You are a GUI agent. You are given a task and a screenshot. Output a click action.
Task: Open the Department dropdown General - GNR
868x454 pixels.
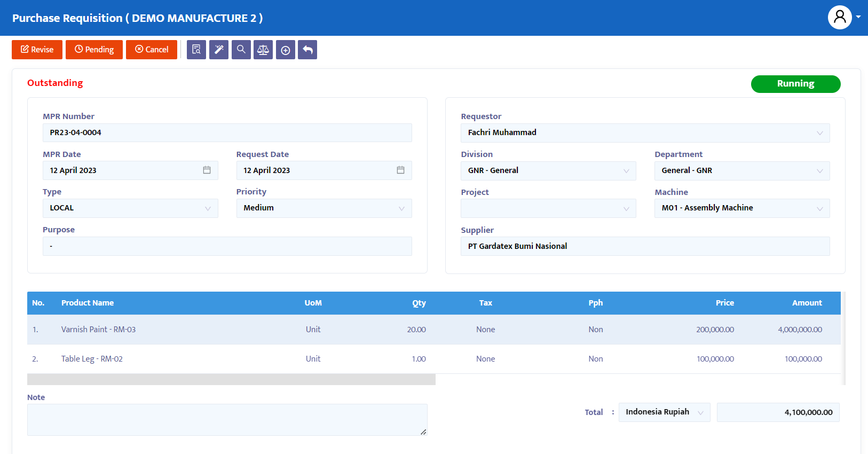point(742,171)
